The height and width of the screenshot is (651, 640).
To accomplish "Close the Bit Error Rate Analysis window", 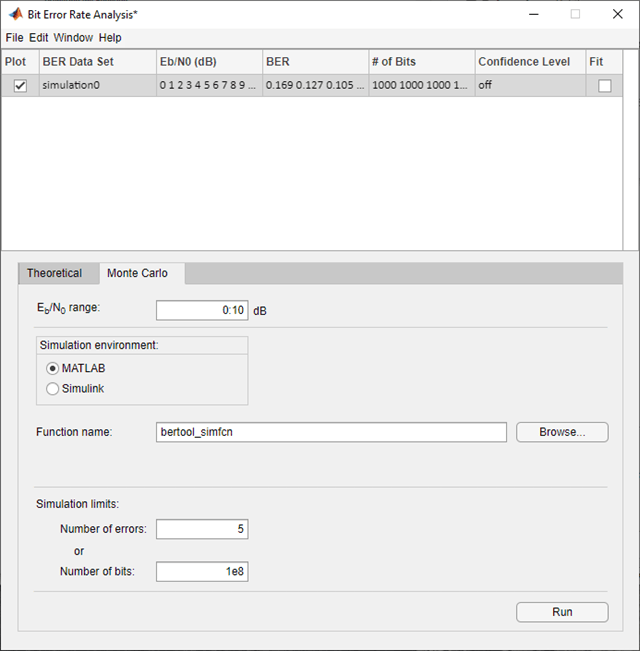I will pyautogui.click(x=618, y=14).
